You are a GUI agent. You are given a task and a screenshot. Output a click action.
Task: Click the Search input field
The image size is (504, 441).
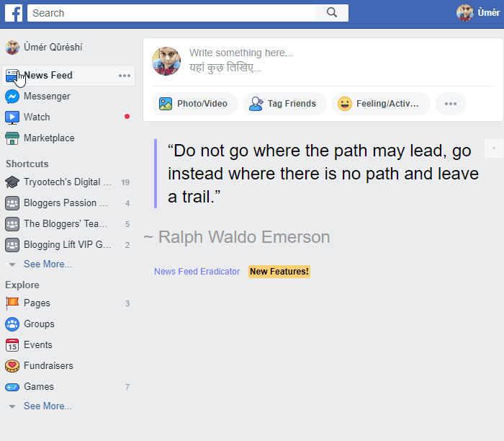[171, 13]
